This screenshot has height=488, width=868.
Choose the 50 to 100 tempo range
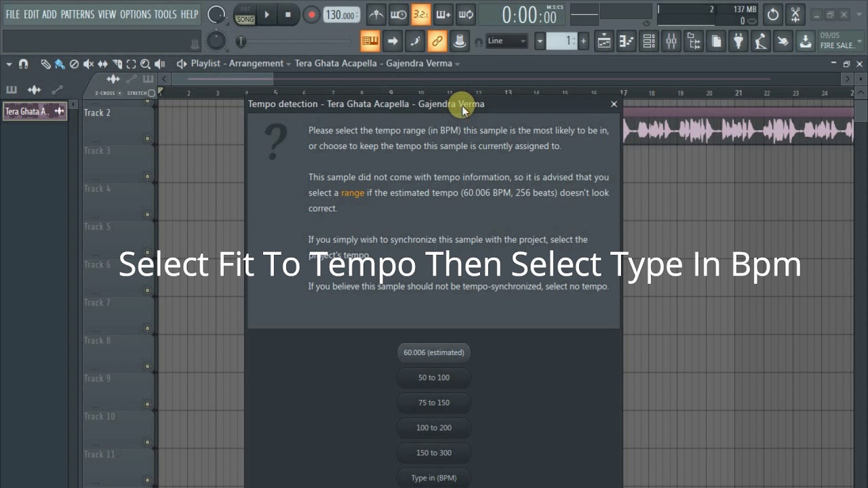(434, 378)
